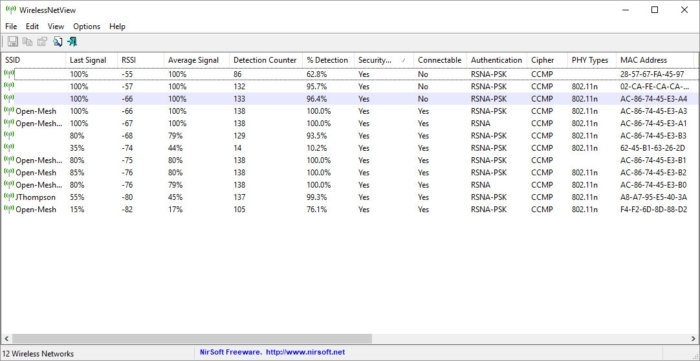Click the RSSI value -80

coord(127,197)
